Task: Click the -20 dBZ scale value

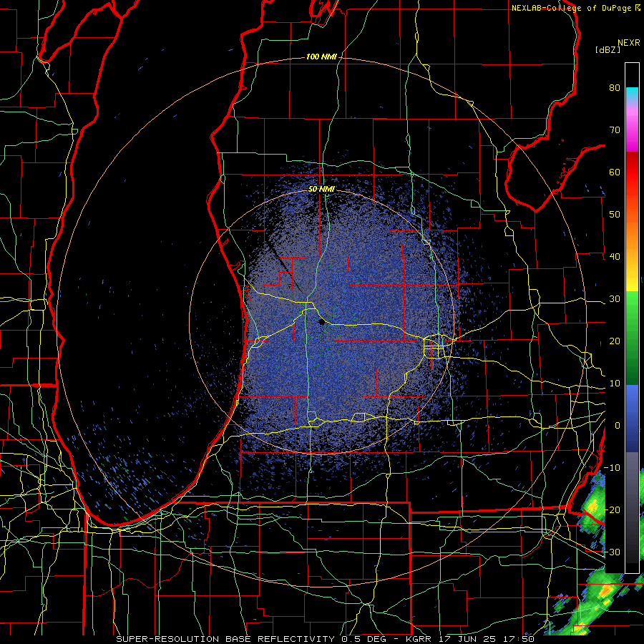Action: point(612,509)
